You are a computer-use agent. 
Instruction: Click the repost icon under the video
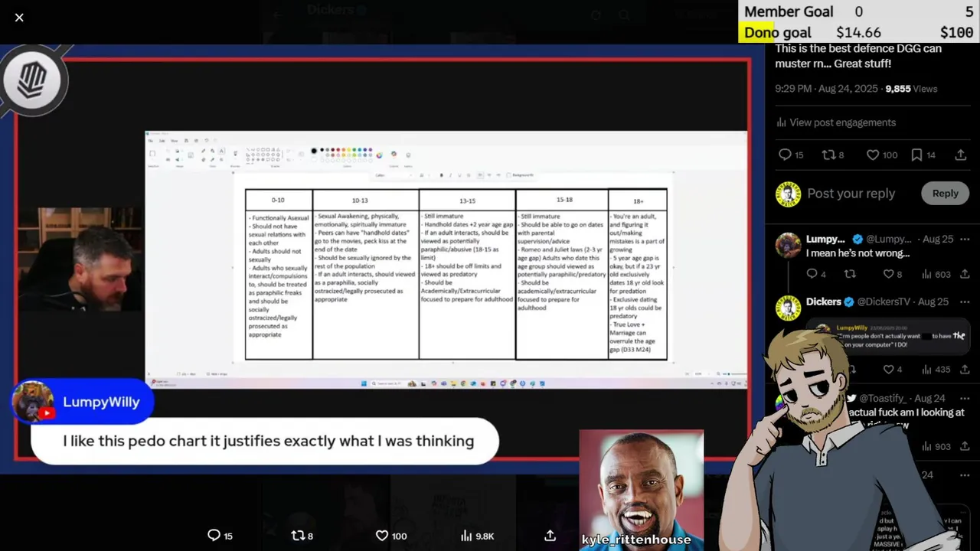point(298,536)
